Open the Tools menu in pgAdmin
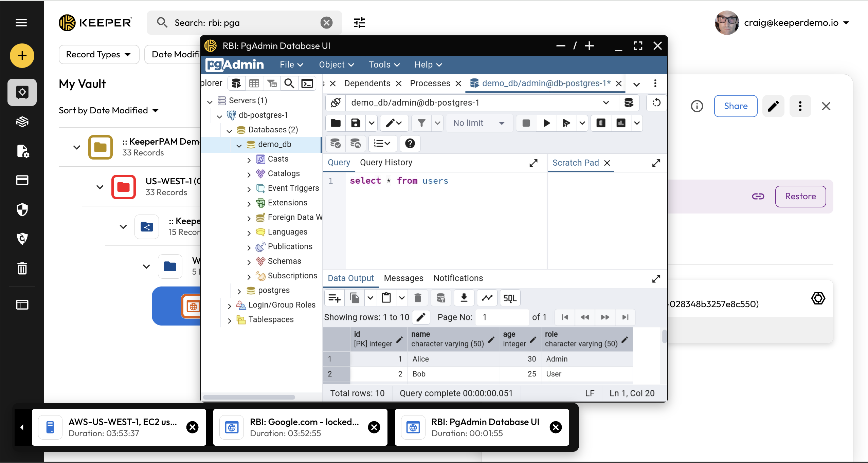The width and height of the screenshot is (868, 463). point(384,64)
